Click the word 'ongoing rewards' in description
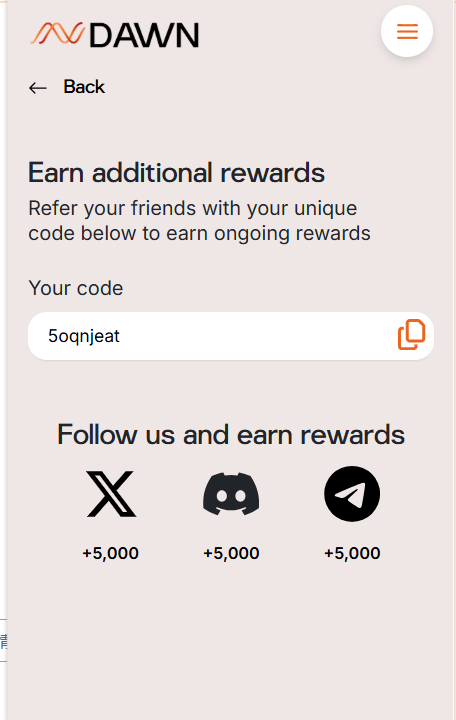The width and height of the screenshot is (456, 720). pos(292,234)
